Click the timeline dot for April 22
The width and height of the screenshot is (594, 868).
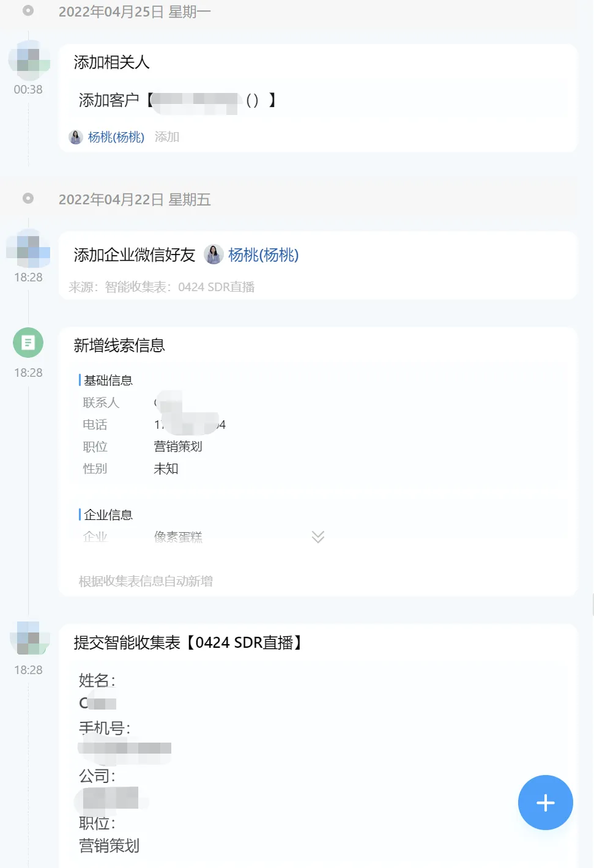[x=28, y=198]
